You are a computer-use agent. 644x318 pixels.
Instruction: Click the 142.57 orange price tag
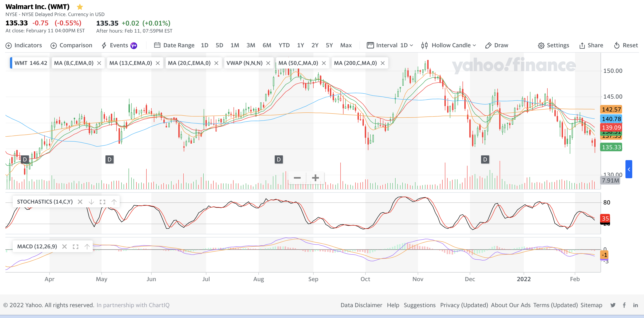(611, 109)
